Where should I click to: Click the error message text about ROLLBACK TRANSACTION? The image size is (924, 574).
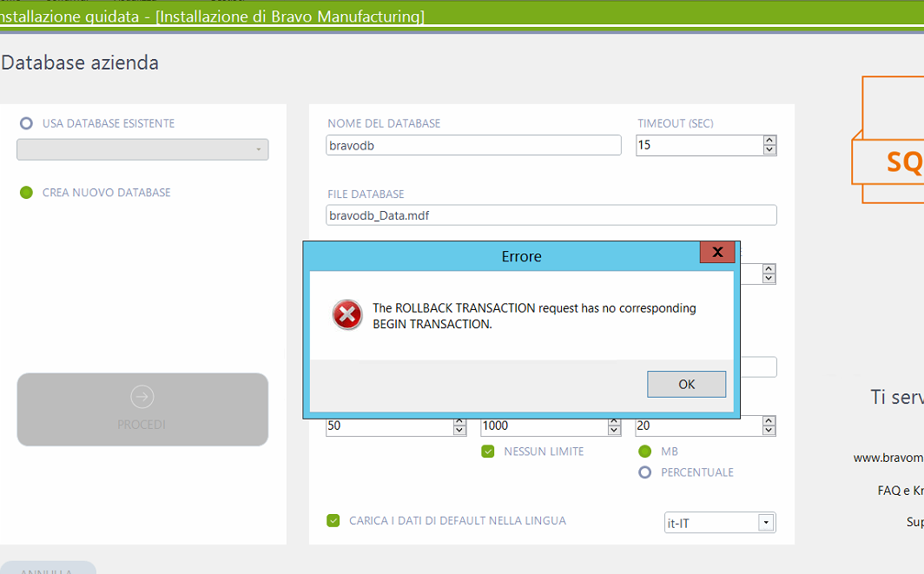(x=534, y=316)
